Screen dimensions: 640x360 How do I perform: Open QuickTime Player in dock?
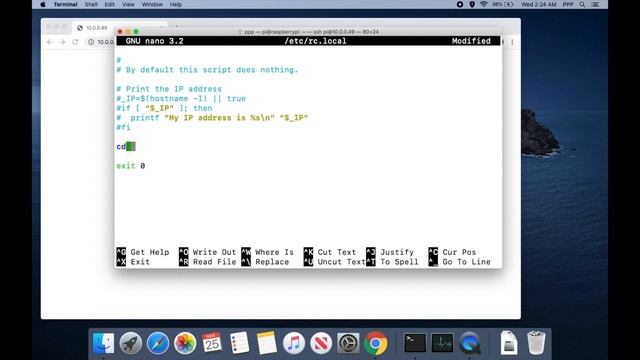pyautogui.click(x=470, y=343)
